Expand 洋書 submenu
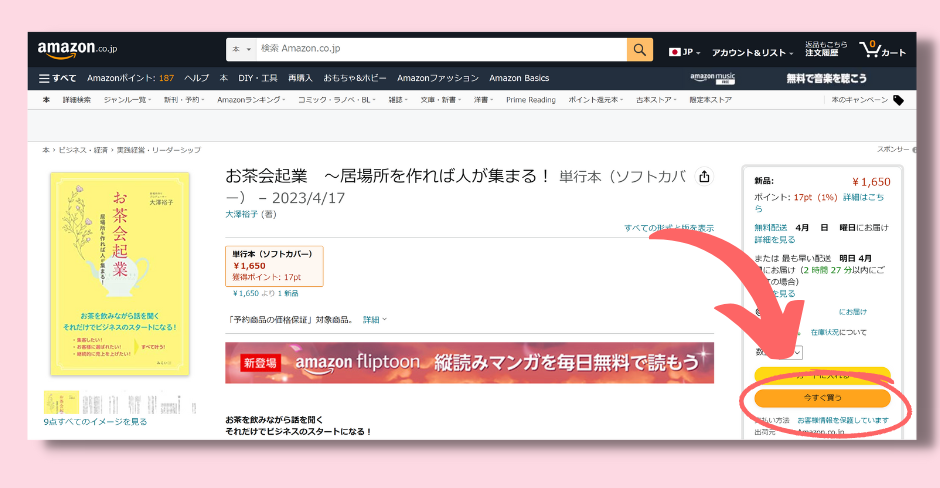Image resolution: width=940 pixels, height=488 pixels. pyautogui.click(x=483, y=100)
